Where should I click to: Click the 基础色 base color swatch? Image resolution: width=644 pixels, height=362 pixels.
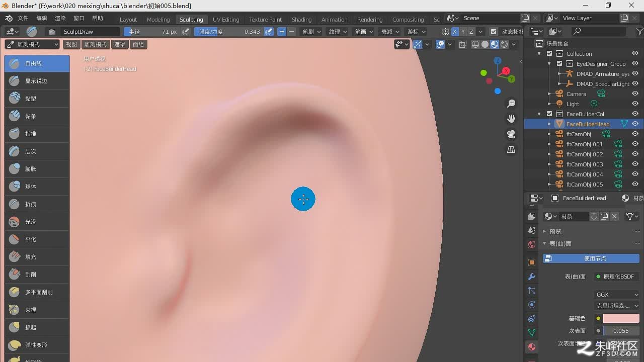coord(621,318)
